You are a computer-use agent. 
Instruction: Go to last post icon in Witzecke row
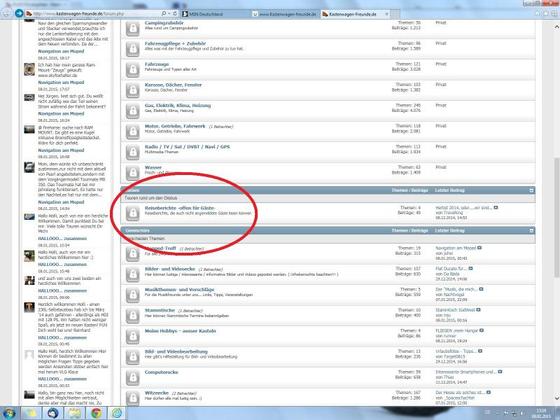[x=488, y=392]
